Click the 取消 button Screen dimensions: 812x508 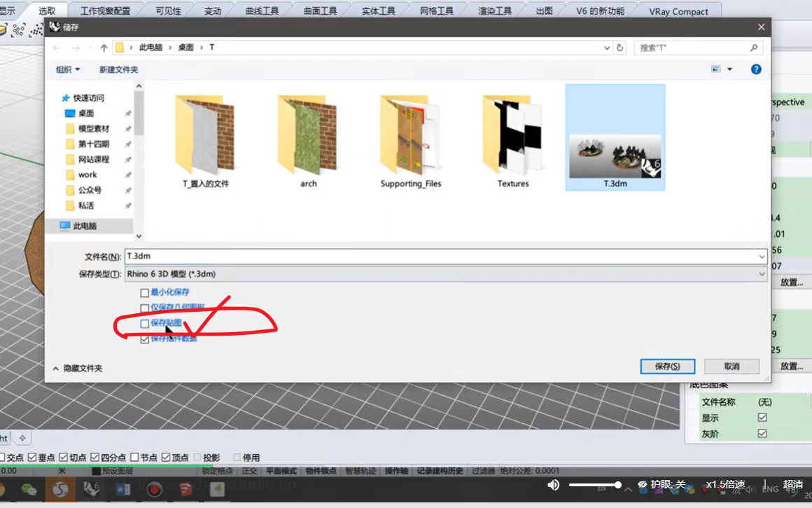tap(731, 366)
